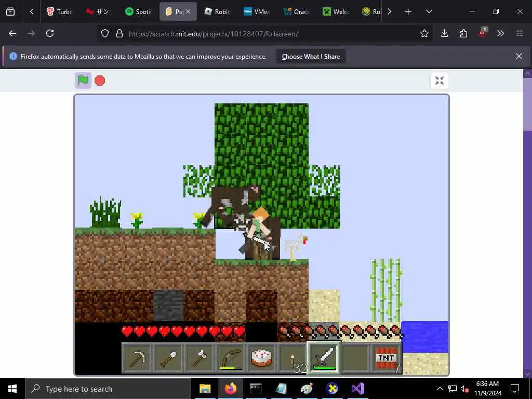Switch to the Roblox tab
Screen dimensions: 532x399
[218, 11]
